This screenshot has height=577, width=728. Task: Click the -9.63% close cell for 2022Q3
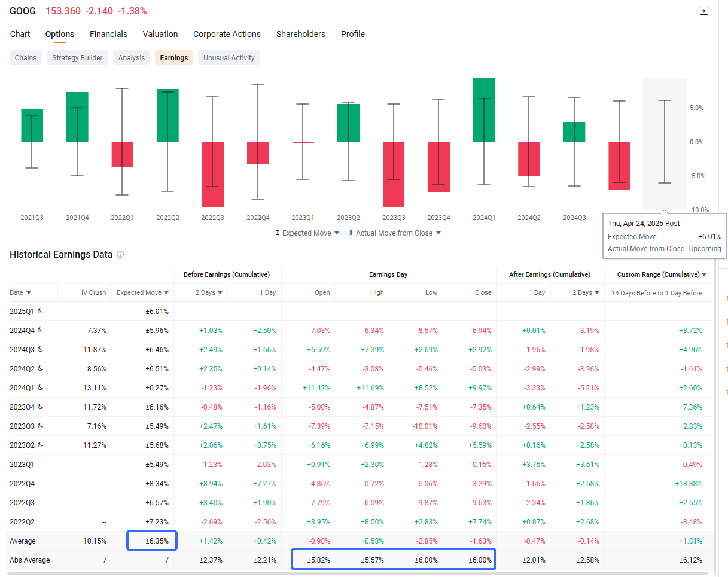480,503
